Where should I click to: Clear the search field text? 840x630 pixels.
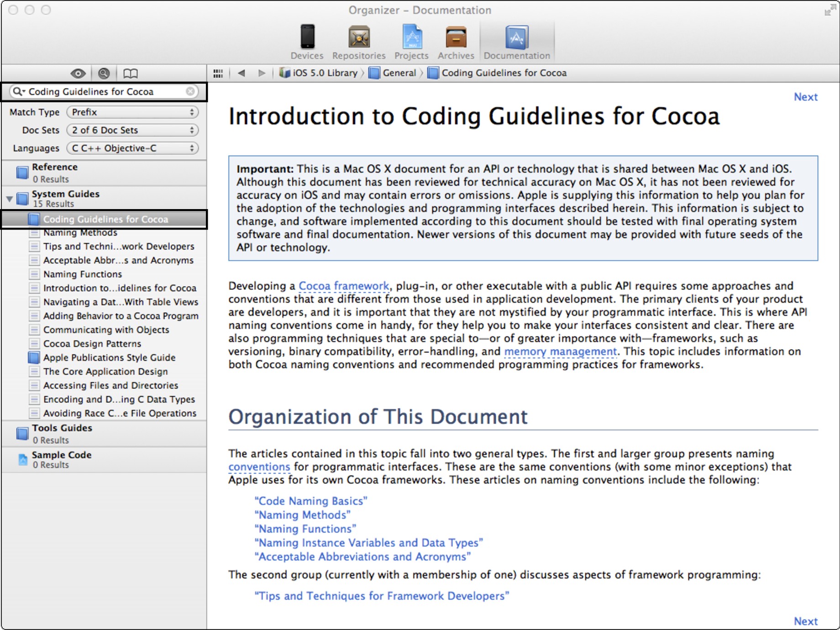190,91
